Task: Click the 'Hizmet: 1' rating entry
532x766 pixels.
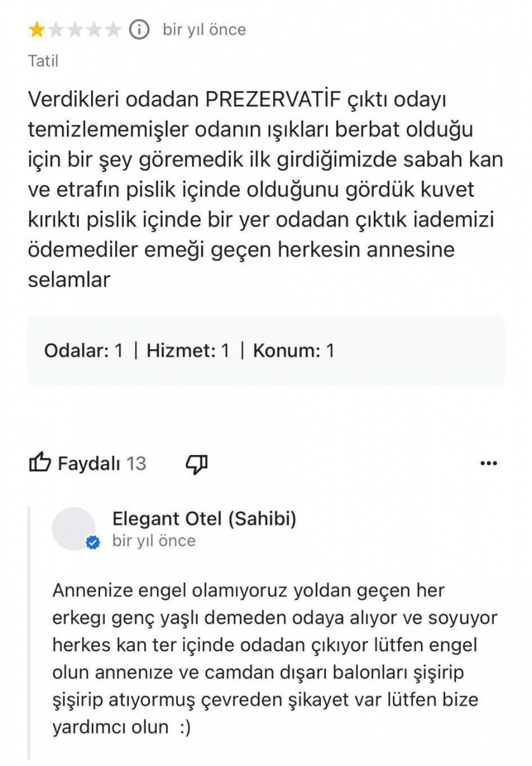Action: pos(188,350)
